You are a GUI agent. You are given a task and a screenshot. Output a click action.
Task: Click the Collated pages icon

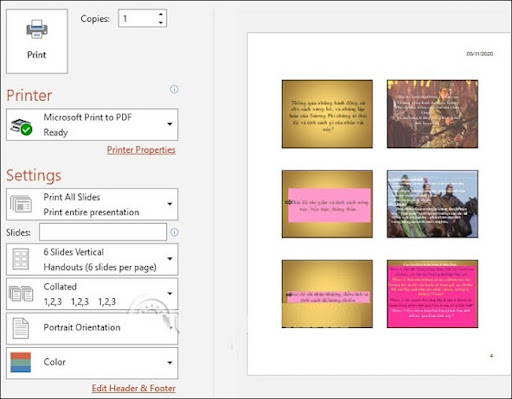click(21, 294)
